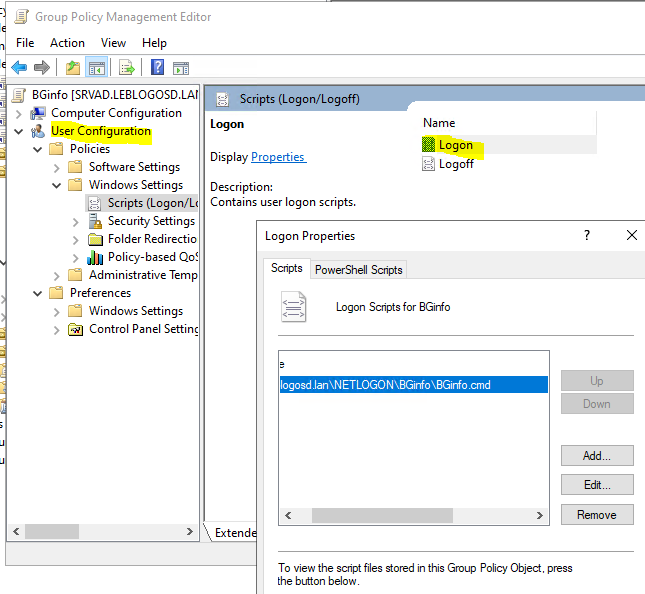
Task: Click the Control Panel Settings icon
Action: 75,329
